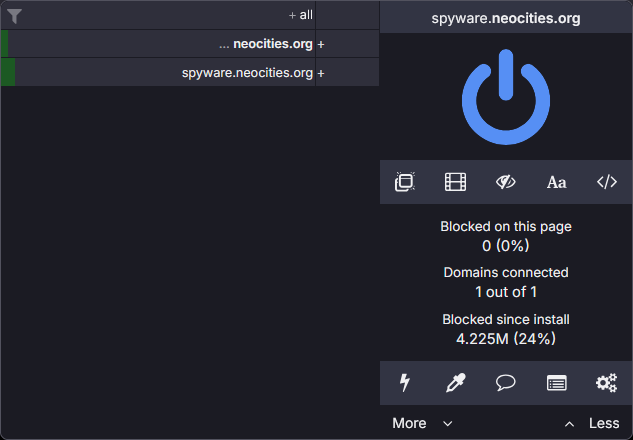This screenshot has height=440, width=633.
Task: Click plus cell beside '... neocities.org'
Action: pos(347,44)
